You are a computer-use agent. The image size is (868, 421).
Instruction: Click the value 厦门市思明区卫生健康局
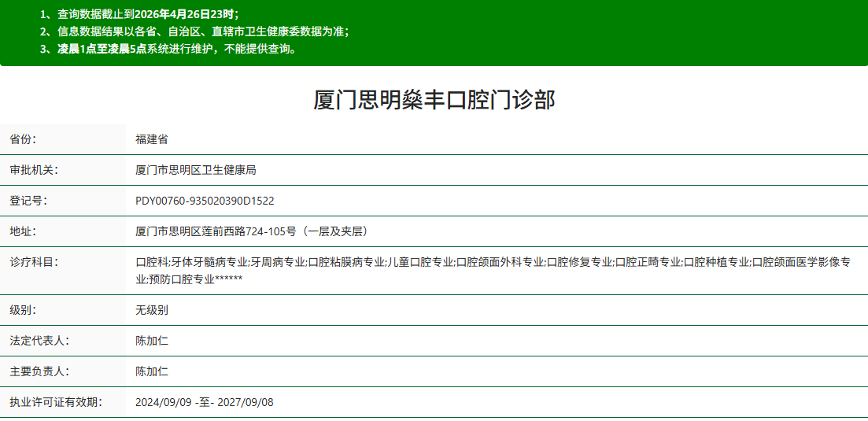coord(195,170)
